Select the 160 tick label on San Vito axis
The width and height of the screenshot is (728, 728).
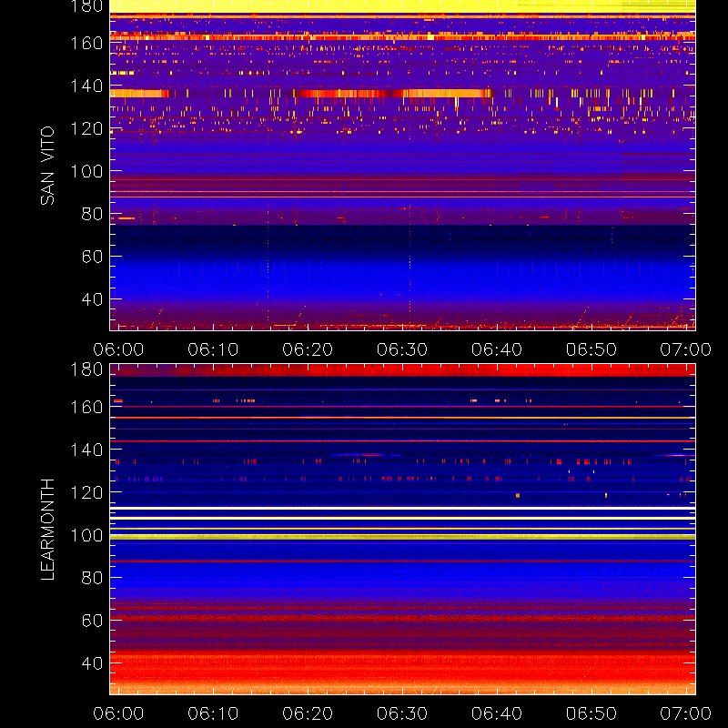tap(86, 43)
